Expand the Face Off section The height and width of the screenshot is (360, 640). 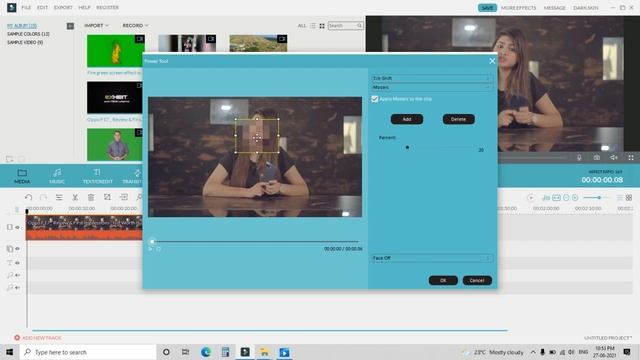coord(431,258)
